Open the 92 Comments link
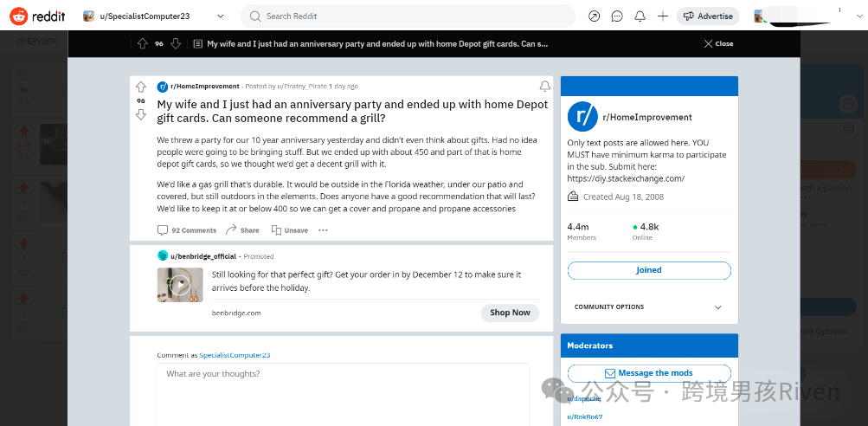The width and height of the screenshot is (868, 426). [187, 230]
